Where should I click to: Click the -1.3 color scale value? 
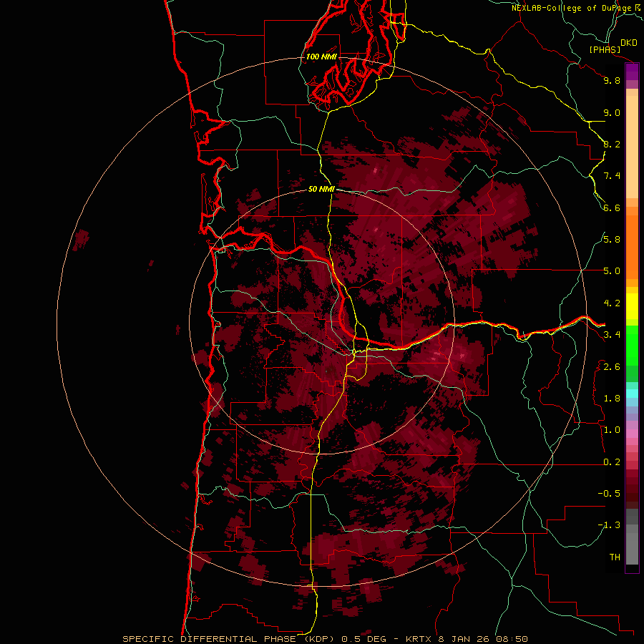(609, 525)
